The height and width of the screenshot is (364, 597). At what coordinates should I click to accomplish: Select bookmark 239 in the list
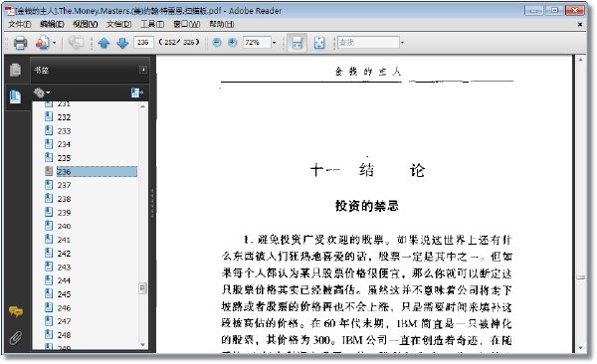[x=64, y=213]
